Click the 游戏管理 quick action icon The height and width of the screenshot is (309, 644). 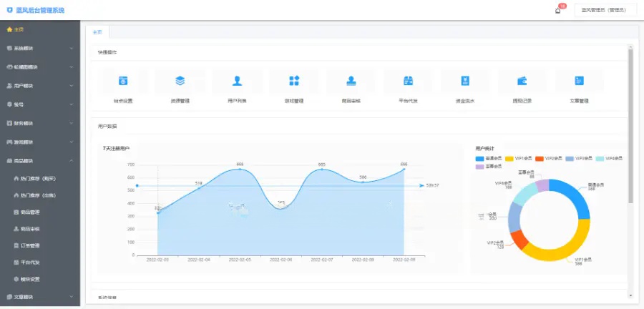[x=294, y=81]
